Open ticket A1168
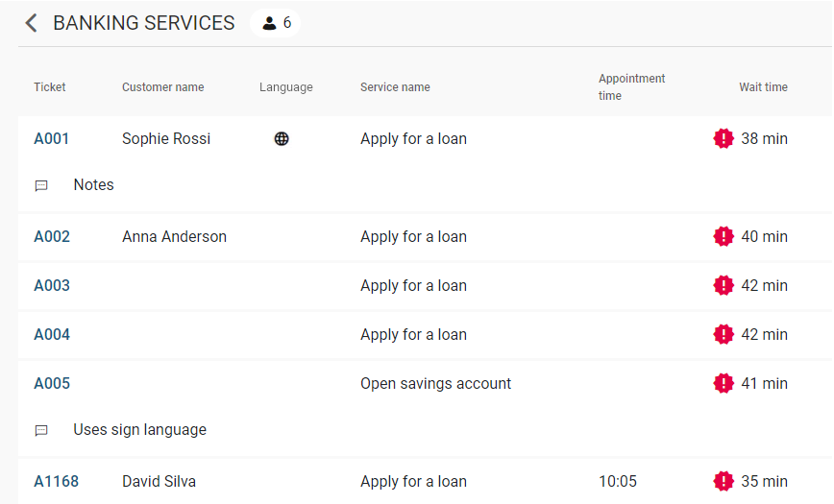 [57, 482]
